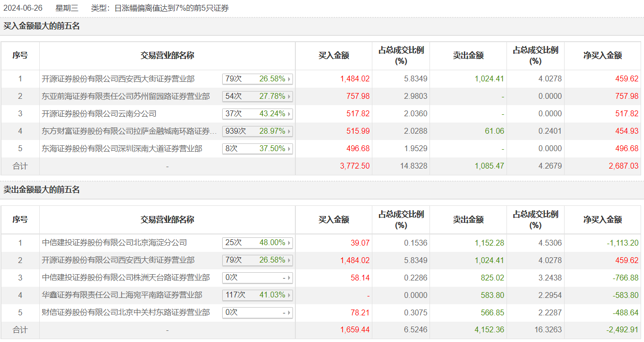Click the 买入金额最大的前五名 section header

click(x=42, y=26)
